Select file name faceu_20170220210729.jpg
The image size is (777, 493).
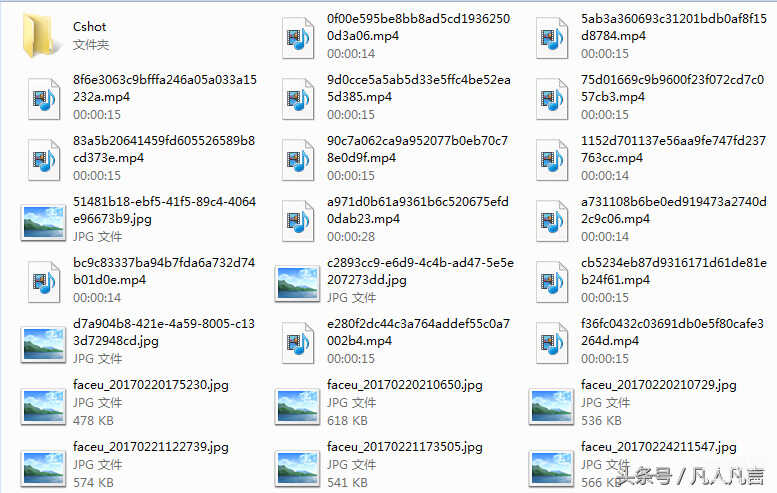(x=659, y=385)
